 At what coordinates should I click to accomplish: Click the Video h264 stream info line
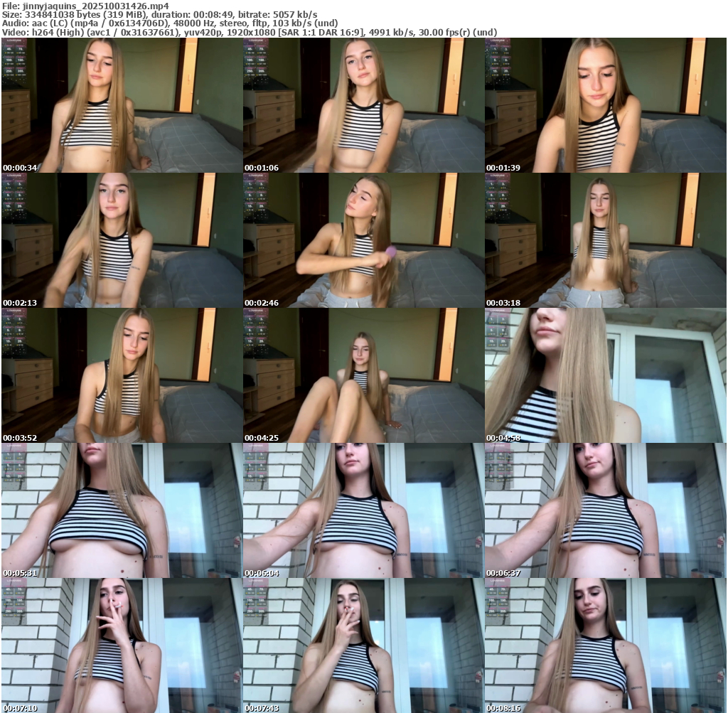click(x=249, y=32)
